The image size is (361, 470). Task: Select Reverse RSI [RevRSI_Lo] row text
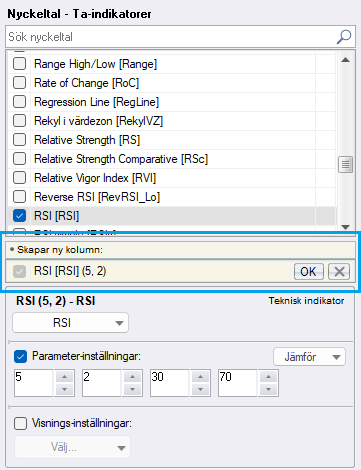pyautogui.click(x=97, y=197)
